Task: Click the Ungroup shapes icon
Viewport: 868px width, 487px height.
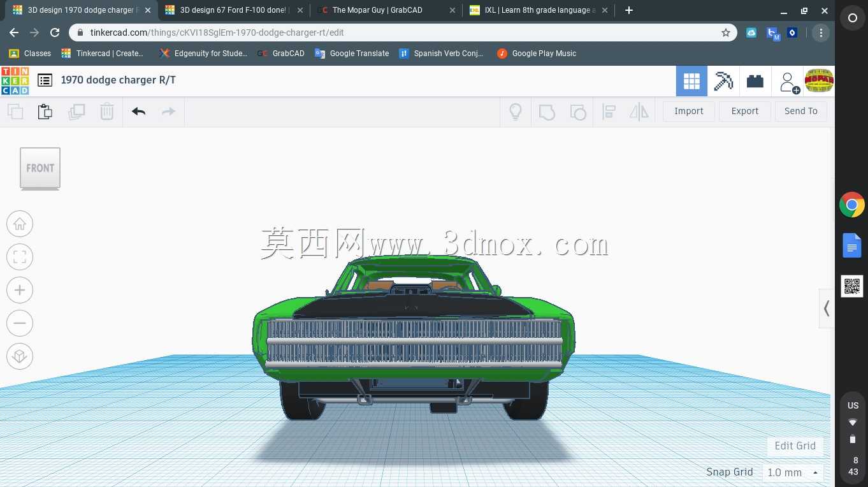Action: click(x=577, y=112)
